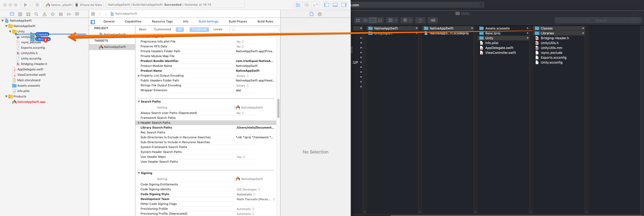Click the build settings vertical scrollbar
This screenshot has width=644, height=216.
coord(278,108)
